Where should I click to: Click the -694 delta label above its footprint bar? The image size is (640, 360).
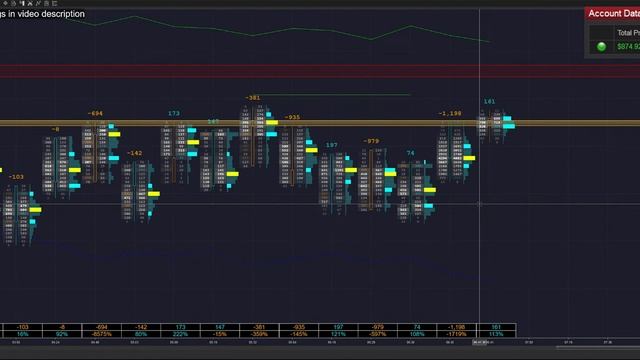pyautogui.click(x=95, y=113)
